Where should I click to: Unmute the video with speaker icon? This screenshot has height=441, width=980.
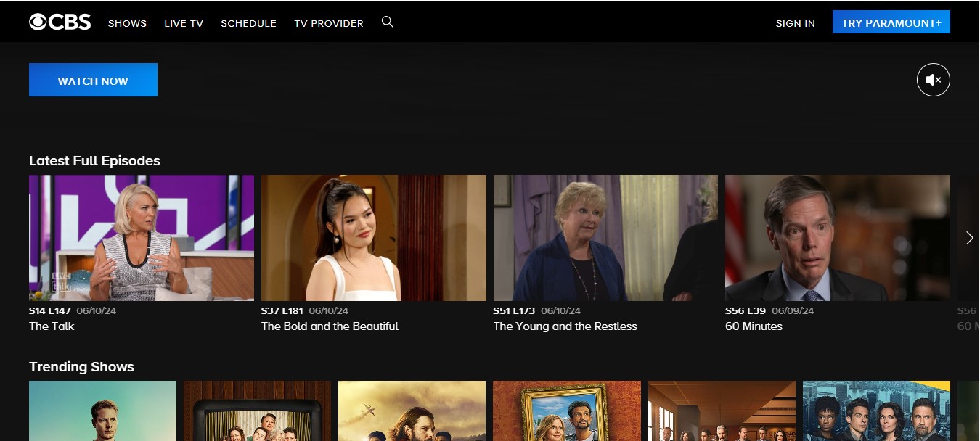point(934,80)
